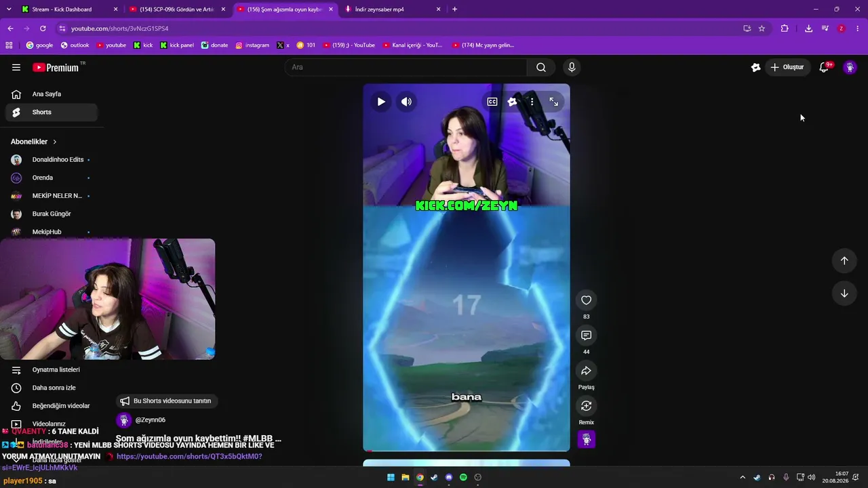Screen dimensions: 868x488
Task: Click the Ara search field
Action: [406, 67]
